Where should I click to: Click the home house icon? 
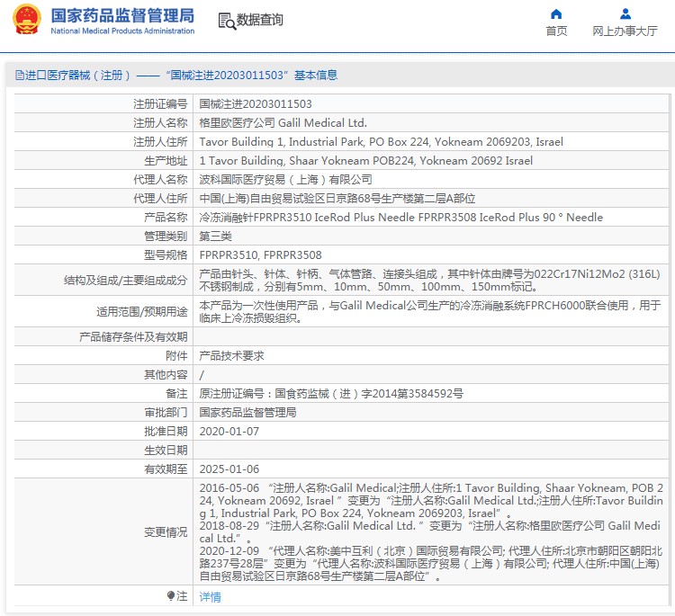[x=556, y=14]
